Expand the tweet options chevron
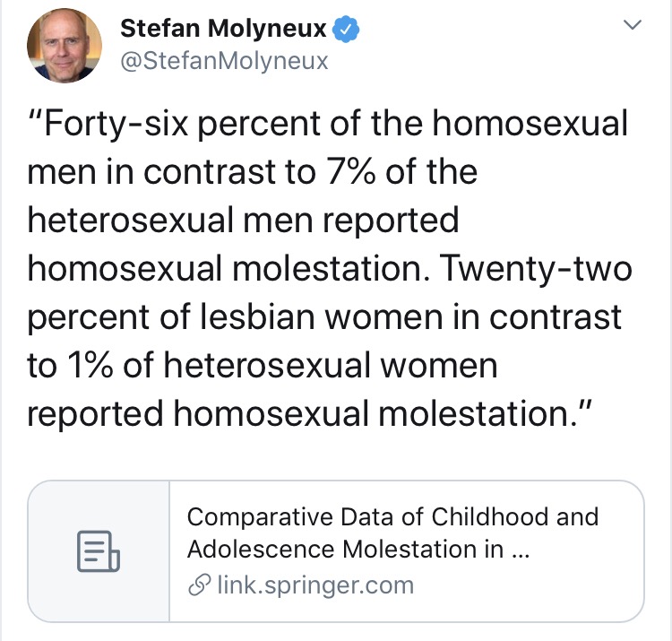 click(x=633, y=24)
